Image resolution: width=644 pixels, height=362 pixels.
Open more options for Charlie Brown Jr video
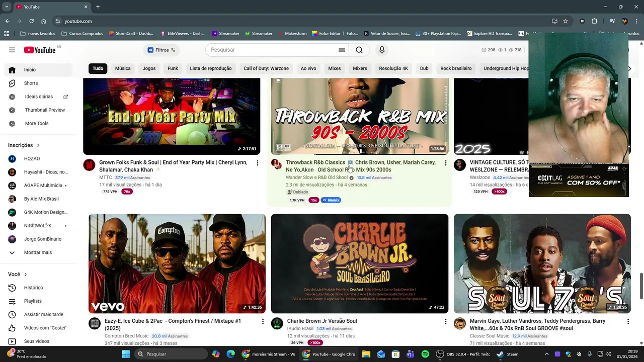tap(445, 321)
